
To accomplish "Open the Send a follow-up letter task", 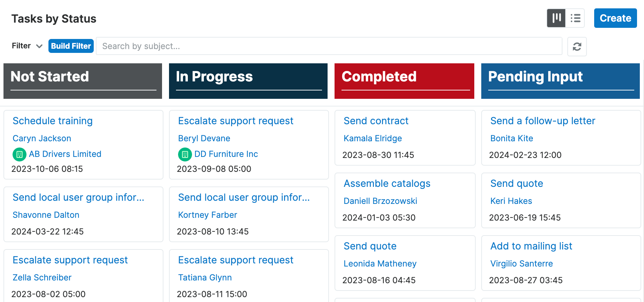I will coord(543,121).
